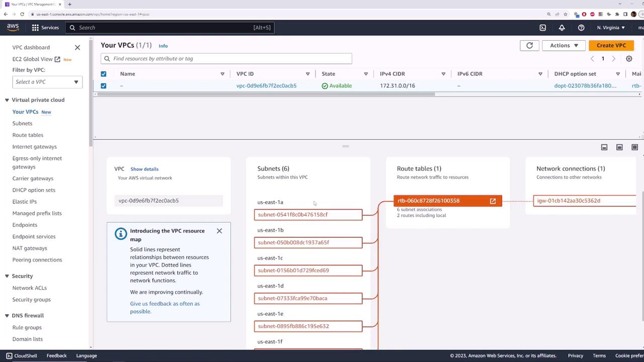Click the info icon in resource map notice
Screen dimensions: 644x362
point(121,234)
